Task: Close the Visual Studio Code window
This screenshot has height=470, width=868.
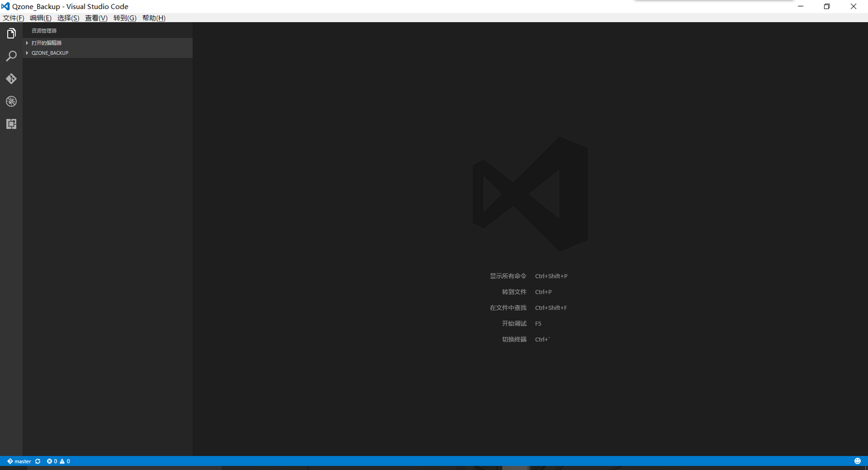Action: click(x=854, y=6)
